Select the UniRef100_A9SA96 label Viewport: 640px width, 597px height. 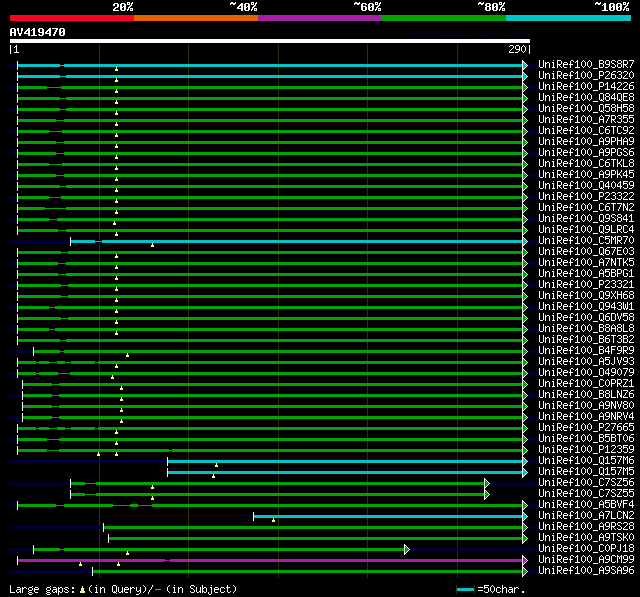pyautogui.click(x=586, y=571)
